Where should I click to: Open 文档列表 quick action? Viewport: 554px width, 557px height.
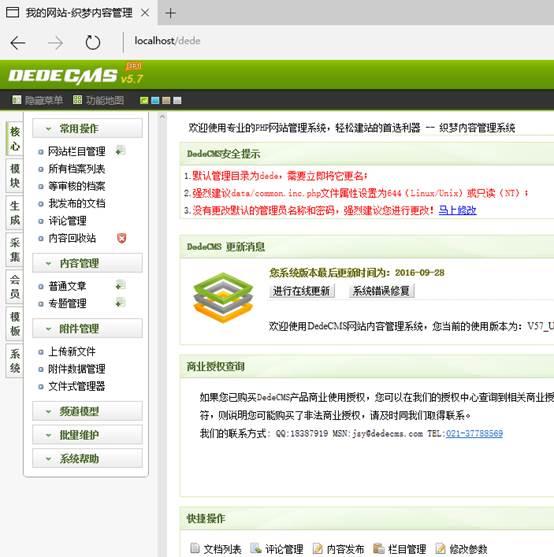(216, 548)
